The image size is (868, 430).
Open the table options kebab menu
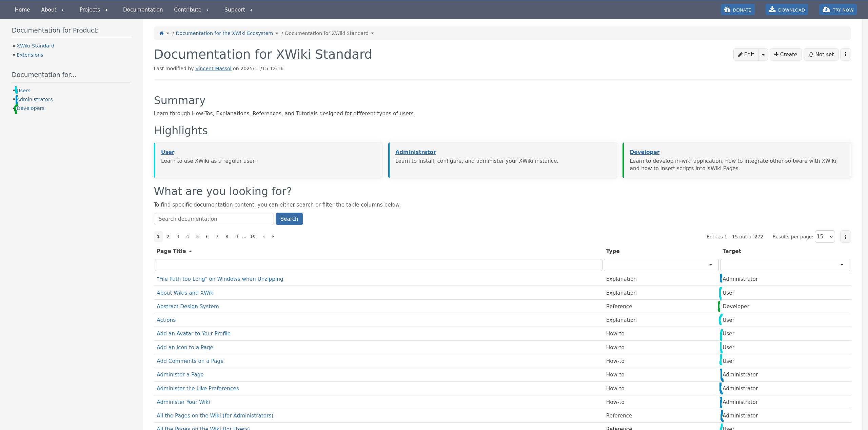coord(845,237)
